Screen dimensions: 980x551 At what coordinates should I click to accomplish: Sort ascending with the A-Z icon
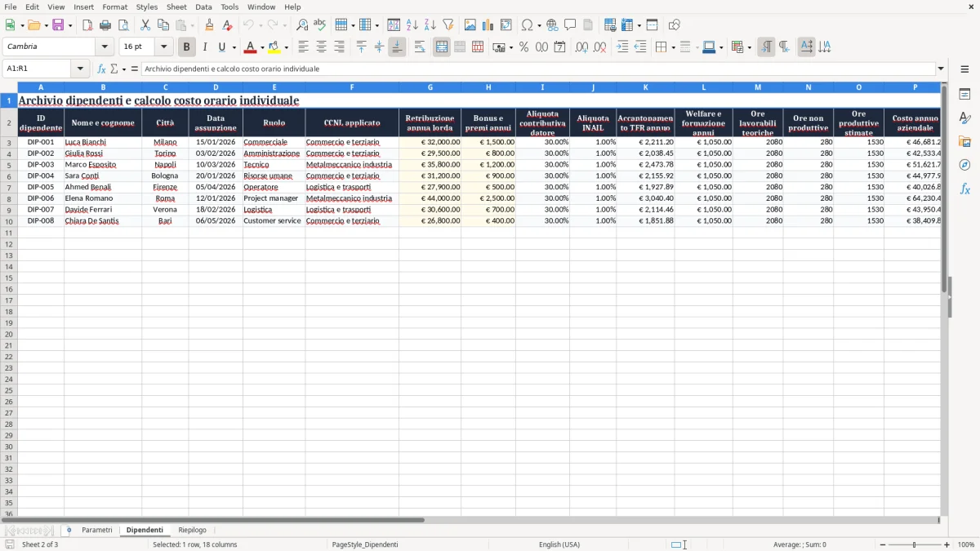pyautogui.click(x=412, y=25)
